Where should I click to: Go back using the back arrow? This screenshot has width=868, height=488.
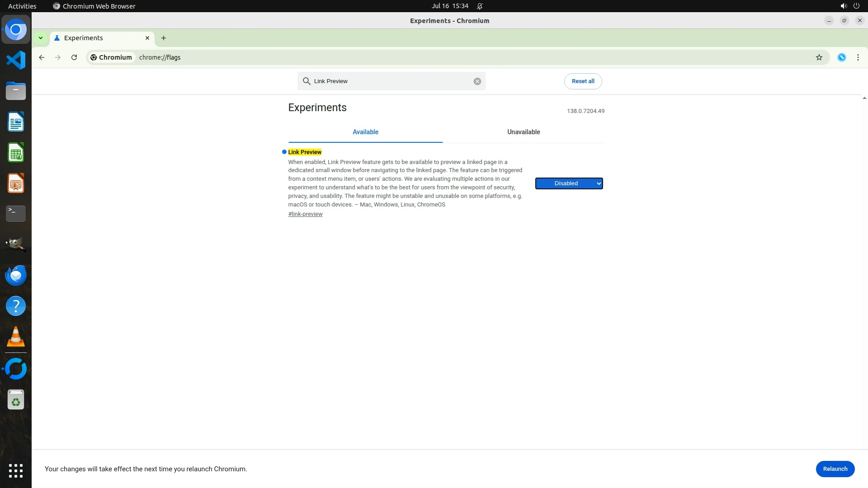pyautogui.click(x=42, y=57)
